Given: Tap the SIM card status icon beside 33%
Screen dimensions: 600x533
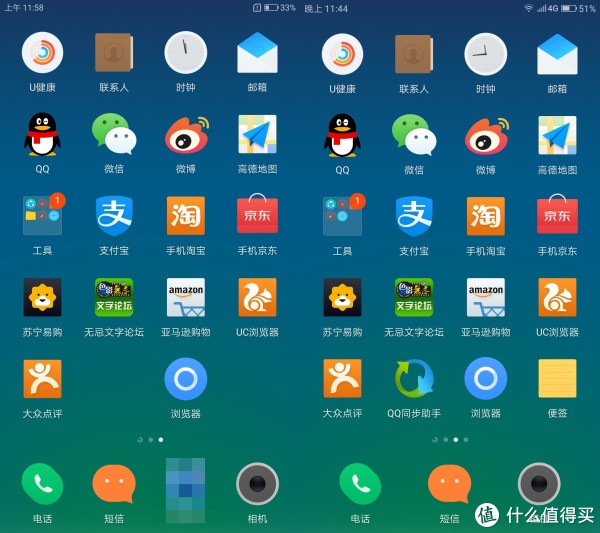Looking at the screenshot, I should tap(257, 7).
